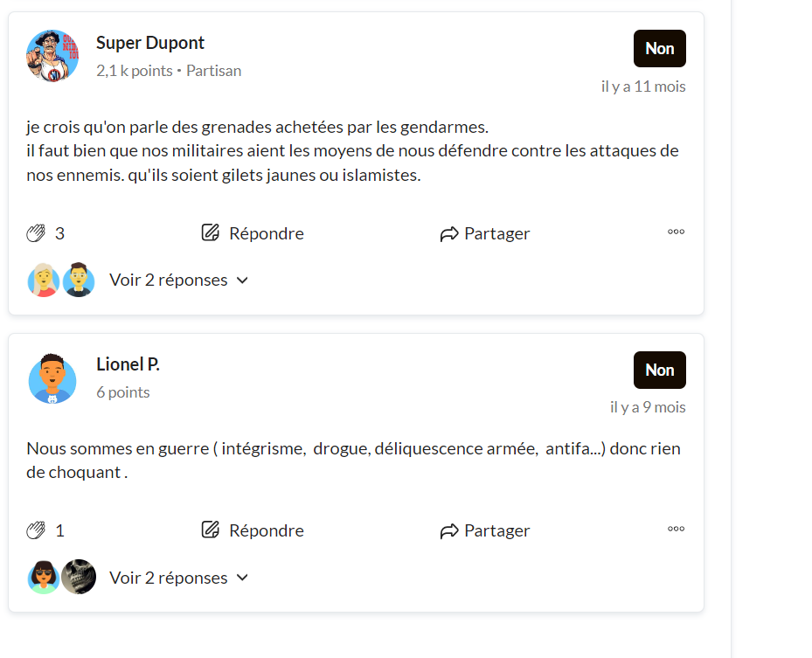This screenshot has height=658, width=812.
Task: Click the 'Non' badge on Lionel P.'s comment
Action: point(660,371)
